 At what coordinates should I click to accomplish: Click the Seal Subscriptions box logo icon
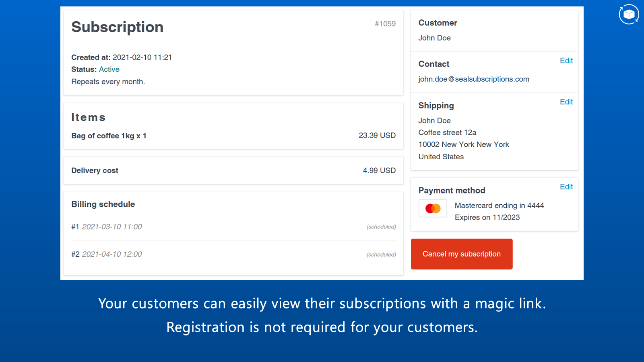(x=629, y=14)
